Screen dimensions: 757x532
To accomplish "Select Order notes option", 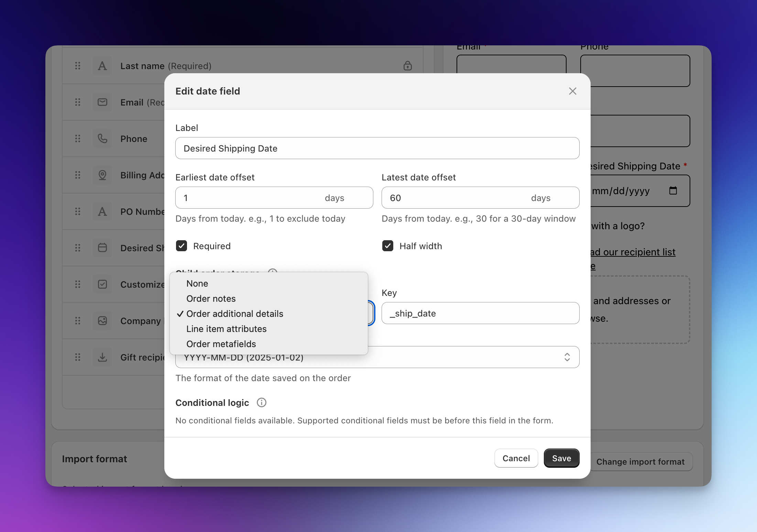I will 269,299.
